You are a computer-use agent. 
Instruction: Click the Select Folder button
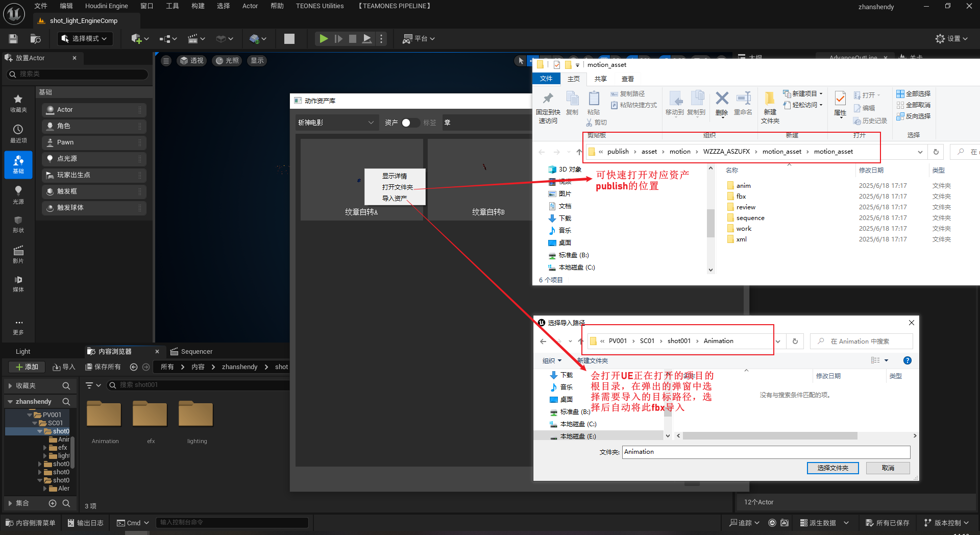tap(832, 468)
